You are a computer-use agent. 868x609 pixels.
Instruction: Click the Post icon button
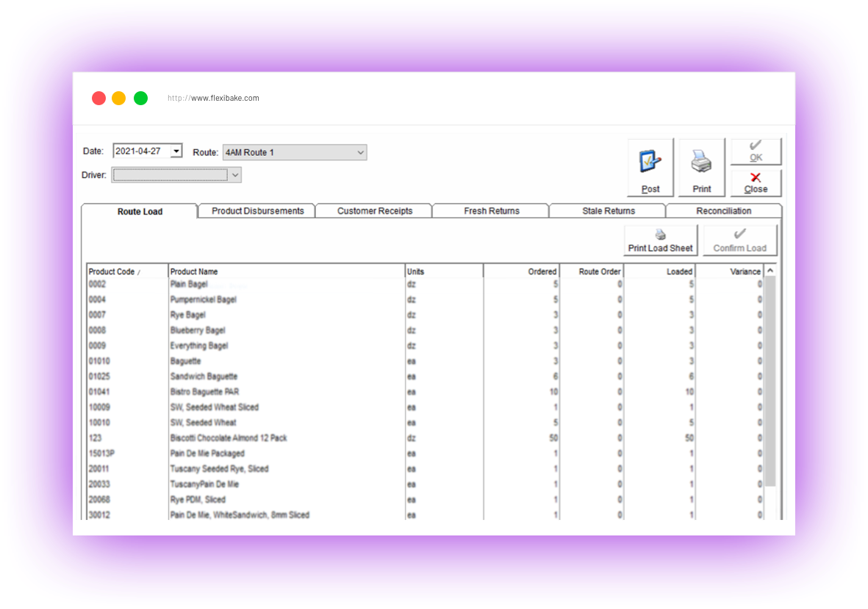click(650, 168)
